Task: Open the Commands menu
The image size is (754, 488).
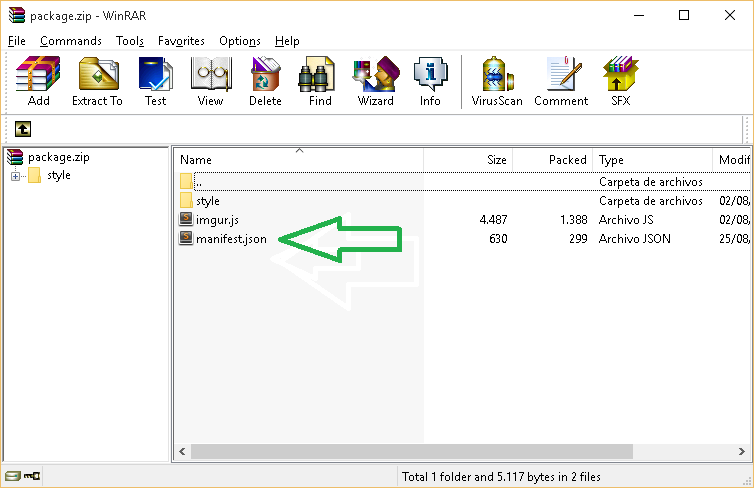Action: [71, 41]
